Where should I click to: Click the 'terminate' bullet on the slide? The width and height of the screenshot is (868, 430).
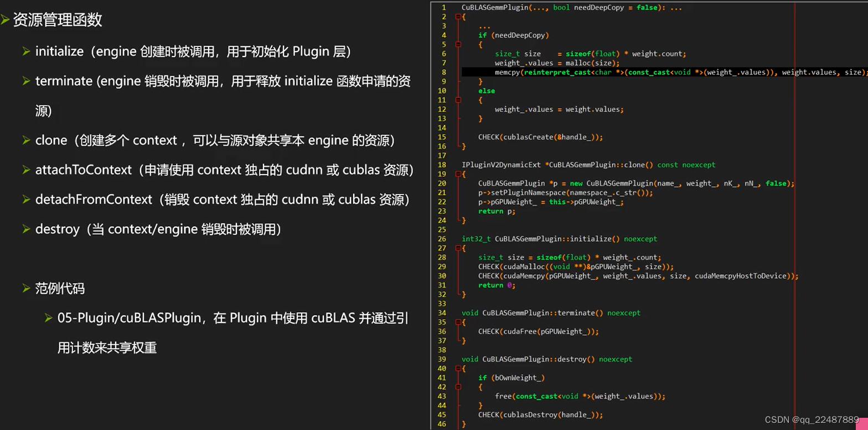pos(223,96)
